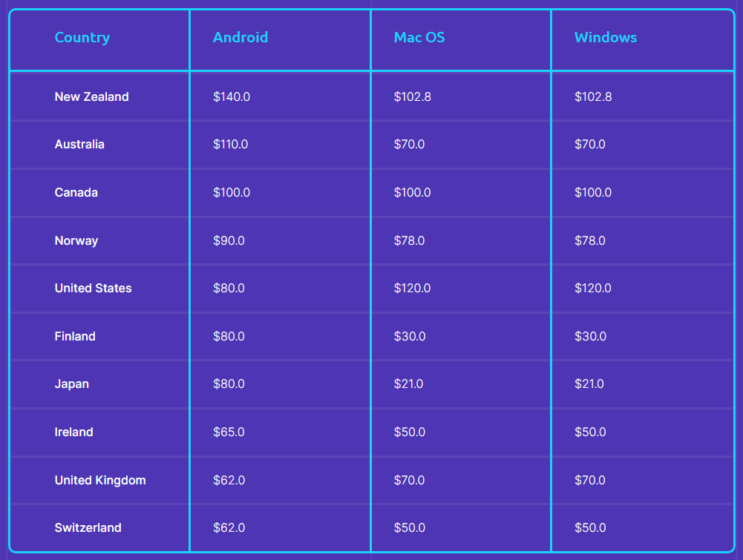Image resolution: width=743 pixels, height=560 pixels.
Task: Select Ireland's $65.0 Android value
Action: pyautogui.click(x=229, y=432)
